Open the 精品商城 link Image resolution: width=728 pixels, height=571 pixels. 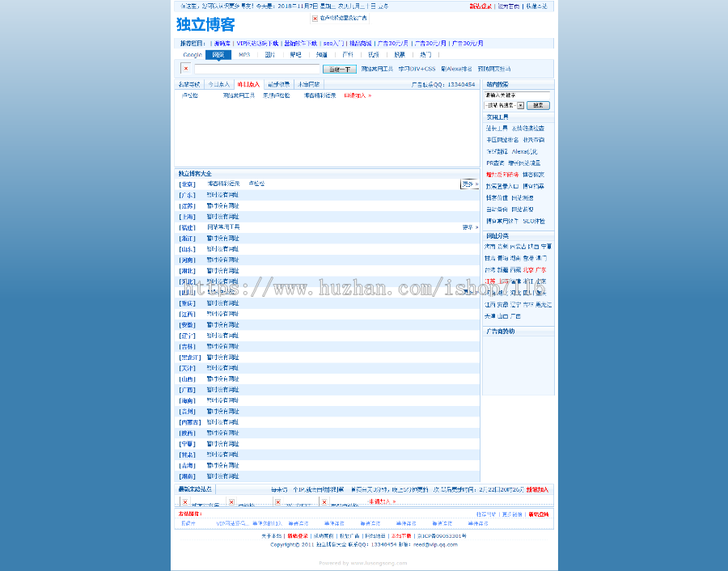click(x=360, y=43)
